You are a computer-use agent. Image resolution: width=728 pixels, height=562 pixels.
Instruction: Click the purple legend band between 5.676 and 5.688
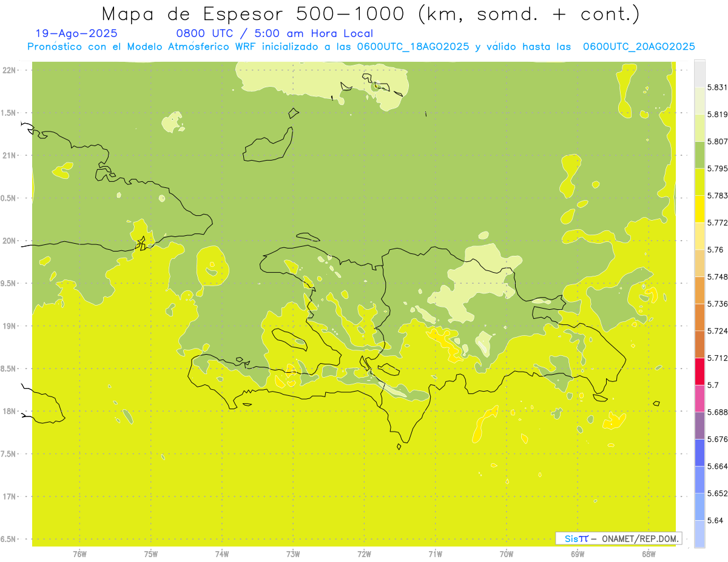tap(699, 426)
